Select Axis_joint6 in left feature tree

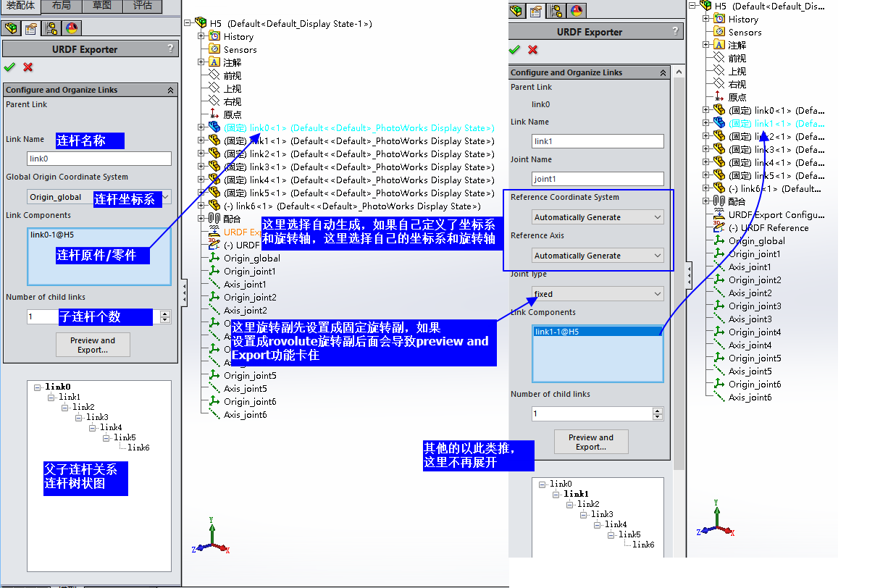[x=245, y=414]
